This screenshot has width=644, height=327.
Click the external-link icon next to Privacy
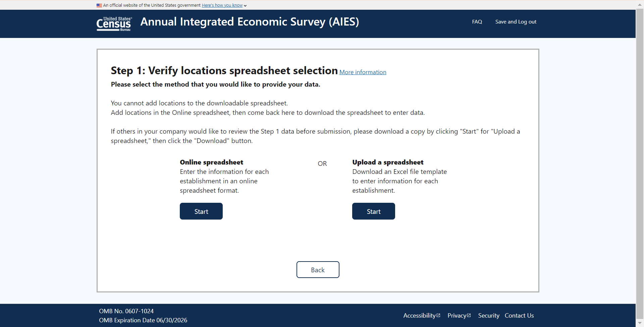tap(469, 315)
